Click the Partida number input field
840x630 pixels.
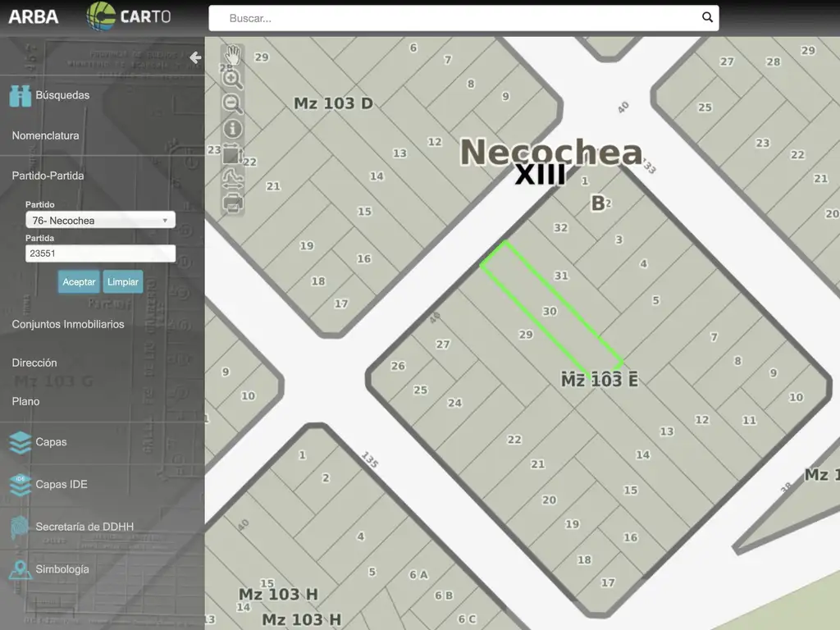(100, 254)
